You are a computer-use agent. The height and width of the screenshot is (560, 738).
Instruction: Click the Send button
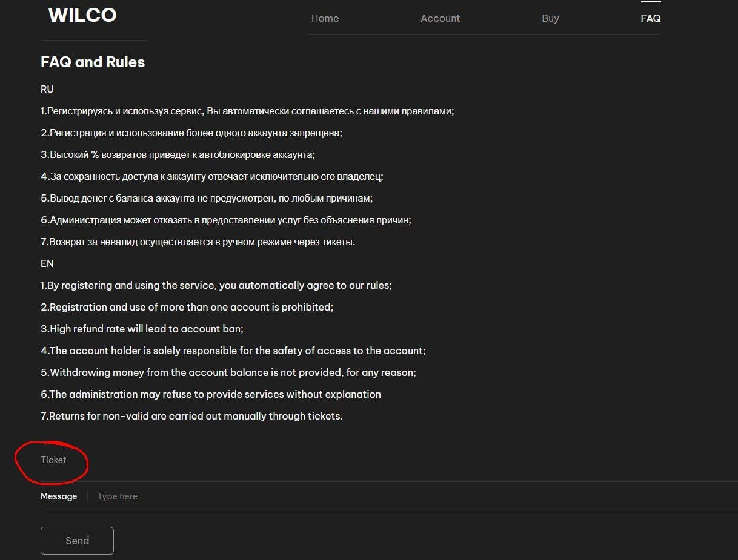click(77, 541)
